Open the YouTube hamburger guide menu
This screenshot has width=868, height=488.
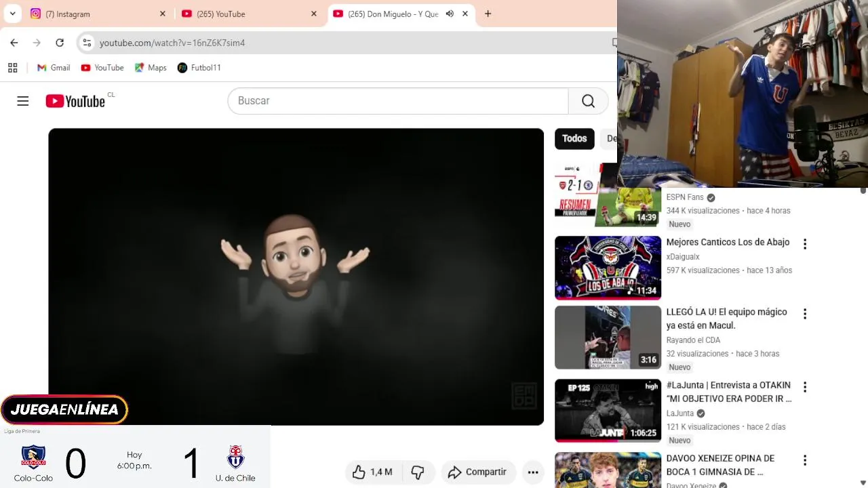(x=23, y=101)
